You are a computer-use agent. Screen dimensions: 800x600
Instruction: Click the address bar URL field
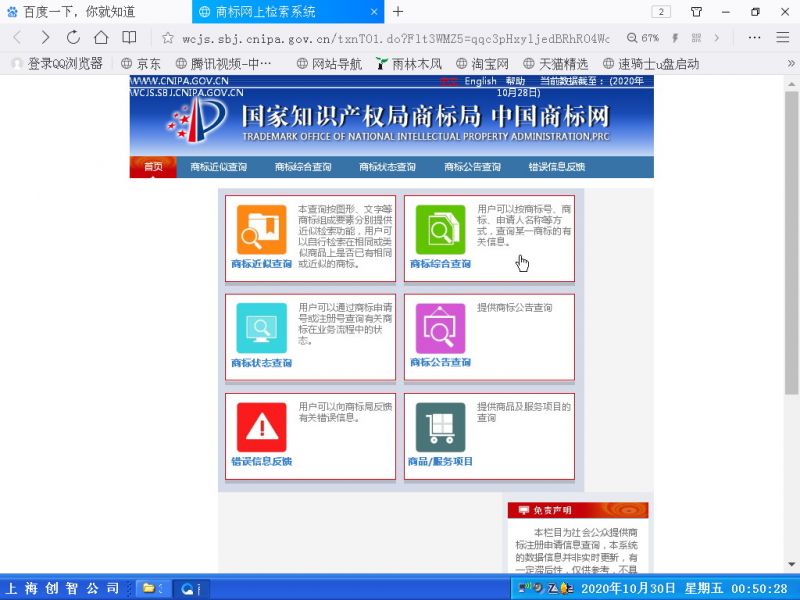pos(390,38)
